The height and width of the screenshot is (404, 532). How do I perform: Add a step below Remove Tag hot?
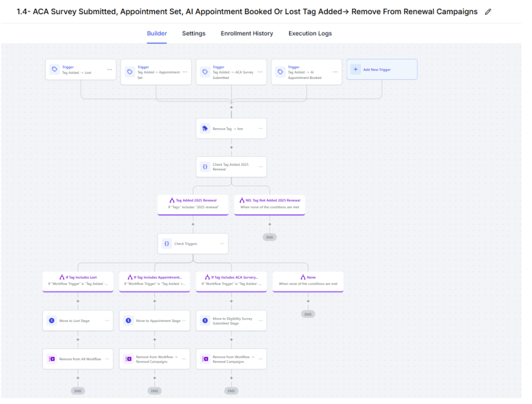pyautogui.click(x=232, y=148)
